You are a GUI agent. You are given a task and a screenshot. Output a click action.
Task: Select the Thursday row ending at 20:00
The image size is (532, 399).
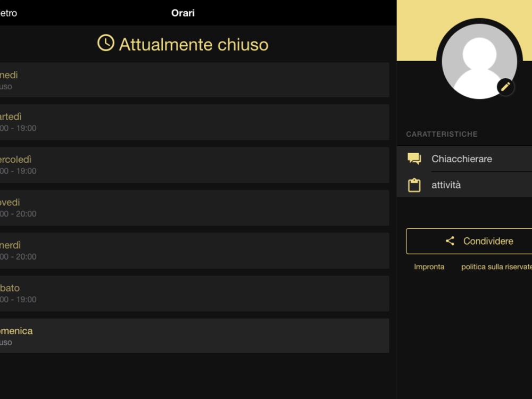194,207
